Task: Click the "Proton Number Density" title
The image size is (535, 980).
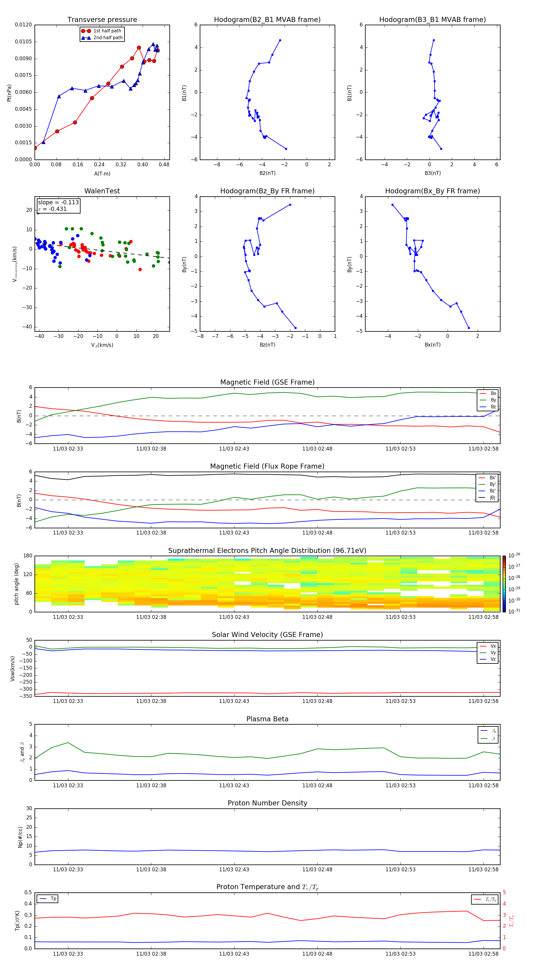Action: 267,803
